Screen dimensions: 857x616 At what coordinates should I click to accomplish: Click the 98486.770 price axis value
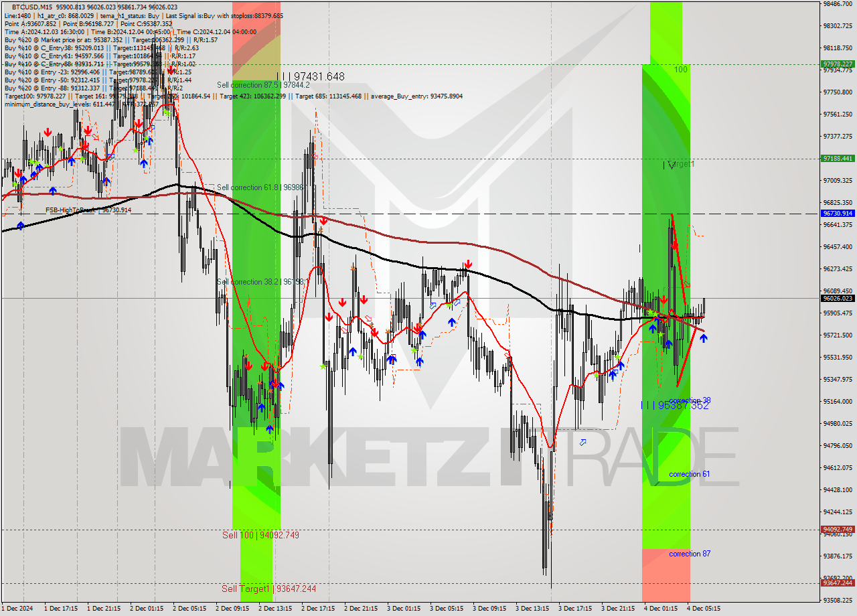coord(838,4)
